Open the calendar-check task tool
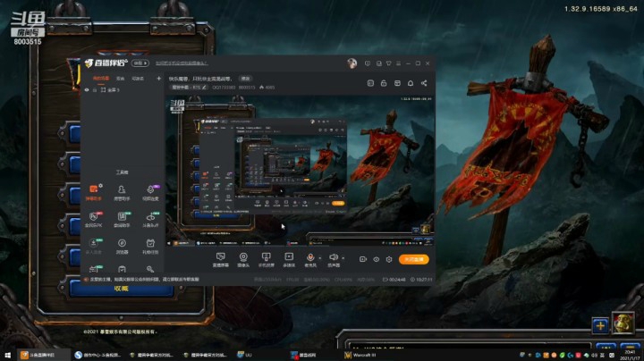This screenshot has width=644, height=361. point(150,246)
